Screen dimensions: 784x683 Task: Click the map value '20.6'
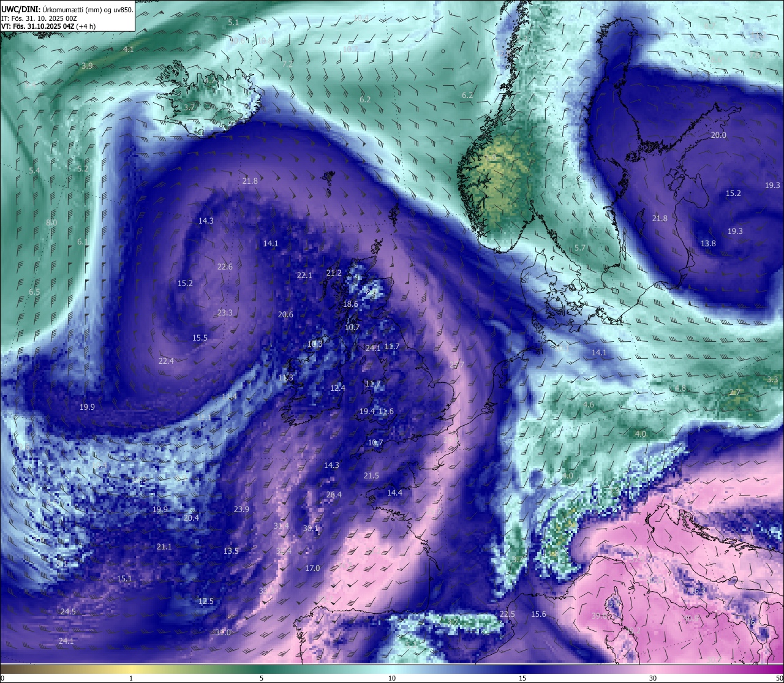pos(285,314)
